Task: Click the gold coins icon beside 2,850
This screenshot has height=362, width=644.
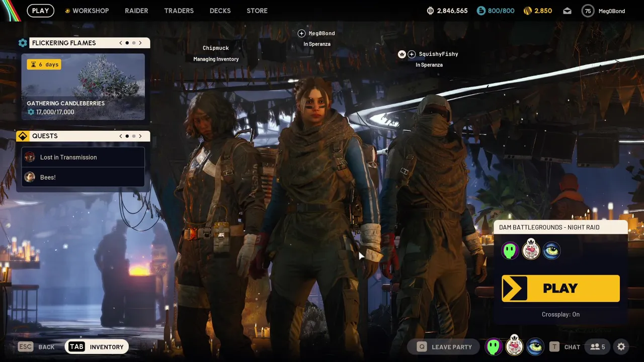Action: pyautogui.click(x=528, y=11)
